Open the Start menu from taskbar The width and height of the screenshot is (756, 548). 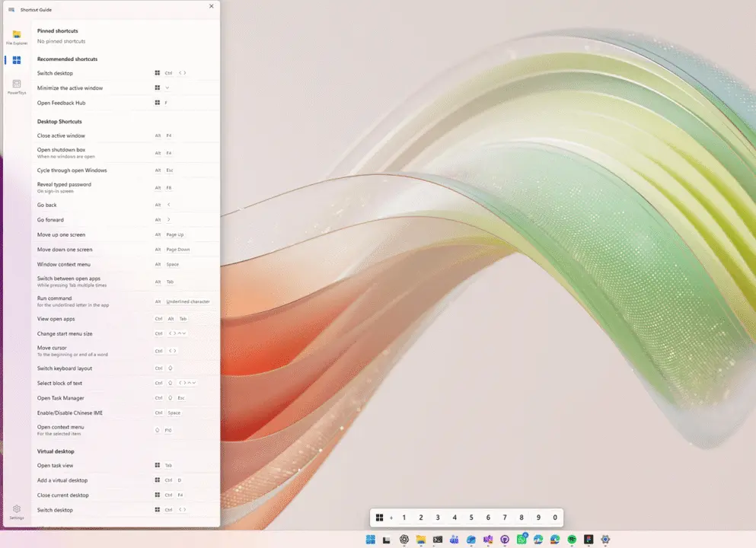coord(371,540)
